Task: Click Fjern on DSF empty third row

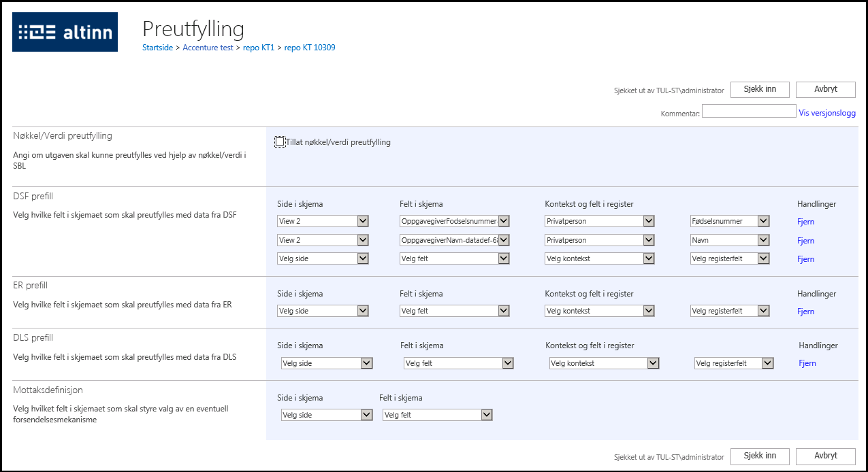Action: click(806, 259)
